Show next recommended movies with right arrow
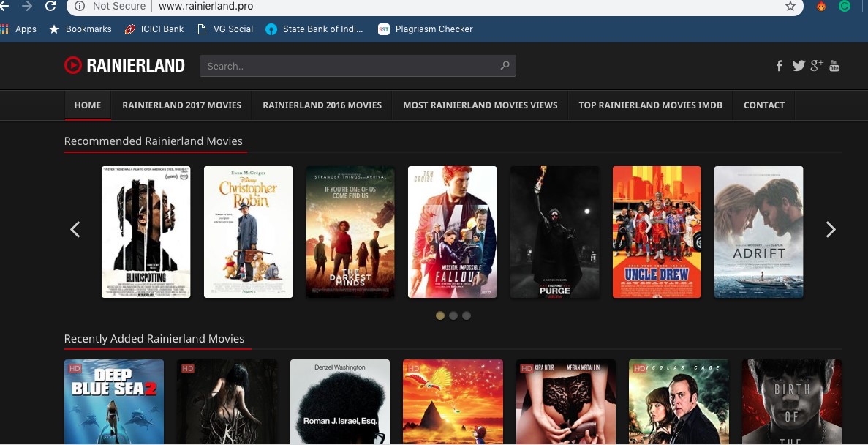 (x=831, y=229)
